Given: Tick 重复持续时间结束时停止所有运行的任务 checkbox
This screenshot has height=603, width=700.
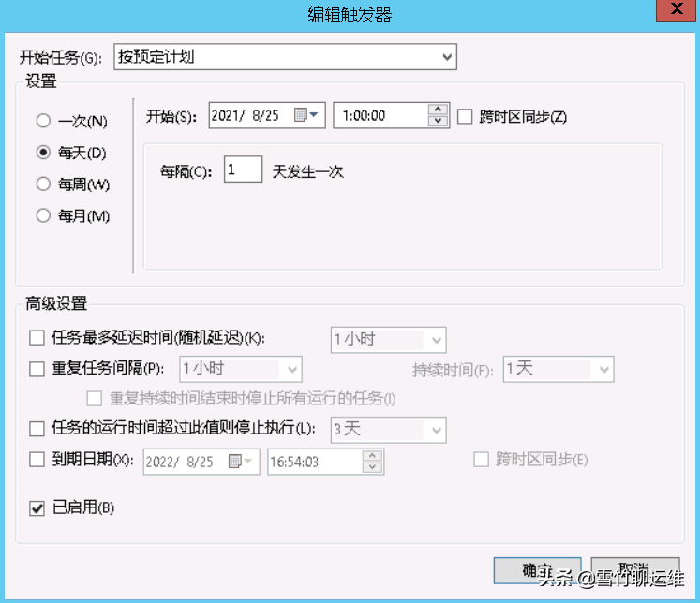Looking at the screenshot, I should 95,398.
